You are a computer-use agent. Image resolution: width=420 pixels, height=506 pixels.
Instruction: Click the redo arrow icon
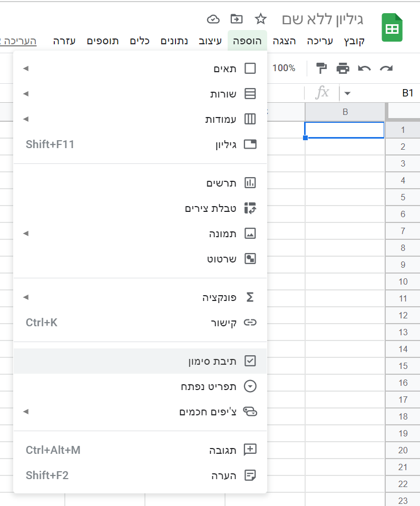tap(386, 68)
